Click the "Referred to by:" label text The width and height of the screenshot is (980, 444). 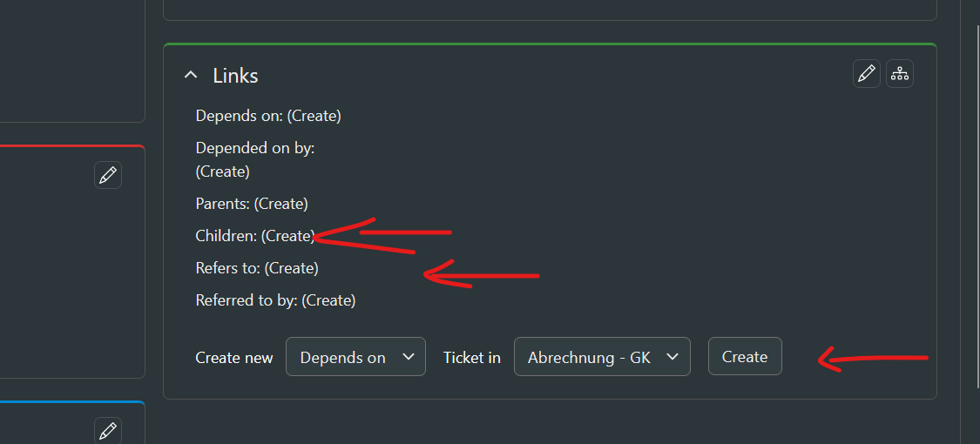click(x=247, y=300)
